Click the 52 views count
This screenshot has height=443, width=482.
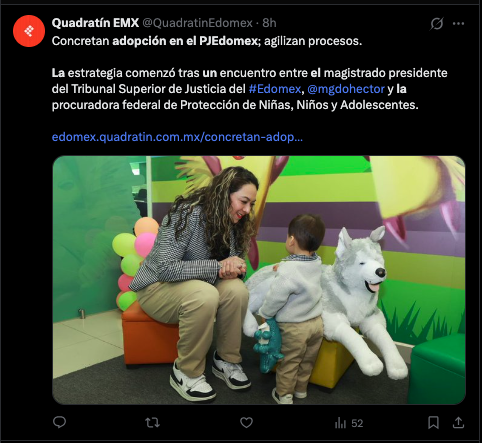point(357,423)
